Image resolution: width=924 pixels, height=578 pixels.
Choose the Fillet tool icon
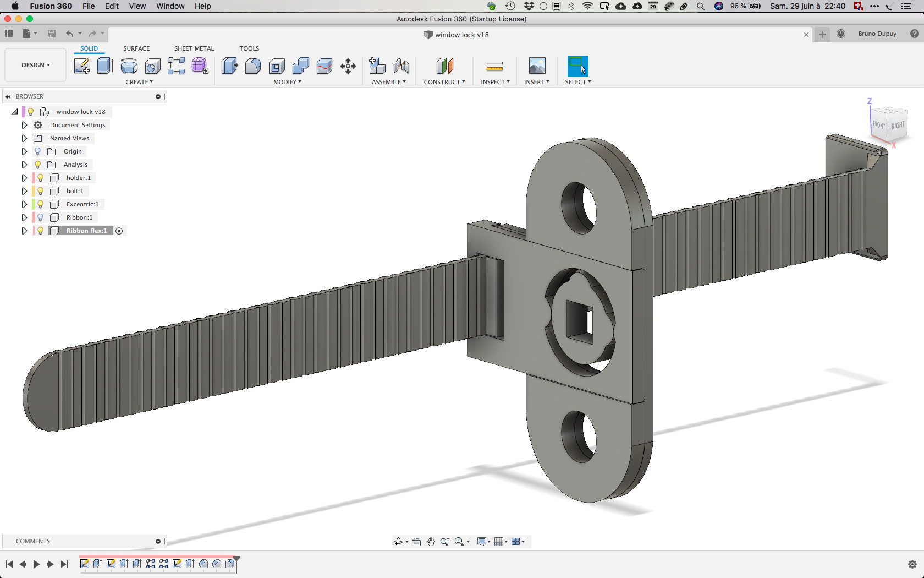(253, 66)
